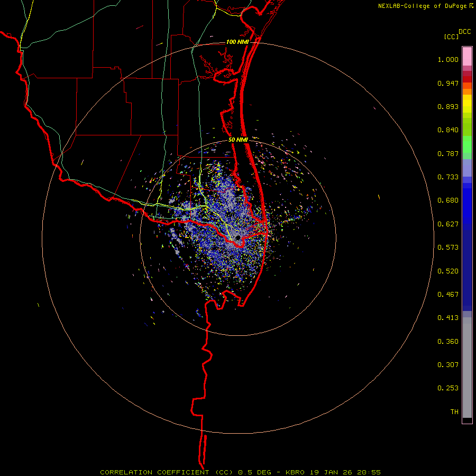
Task: Click the DCC product label
Action: tap(464, 32)
